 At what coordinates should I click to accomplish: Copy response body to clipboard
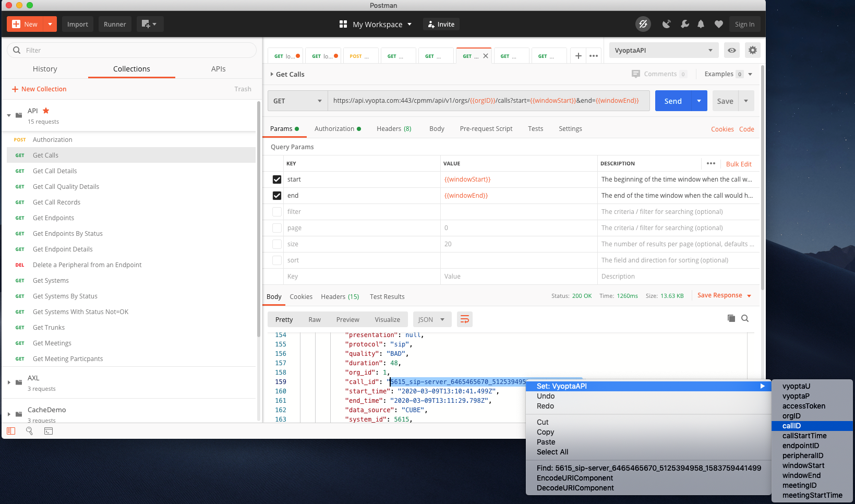coord(731,318)
